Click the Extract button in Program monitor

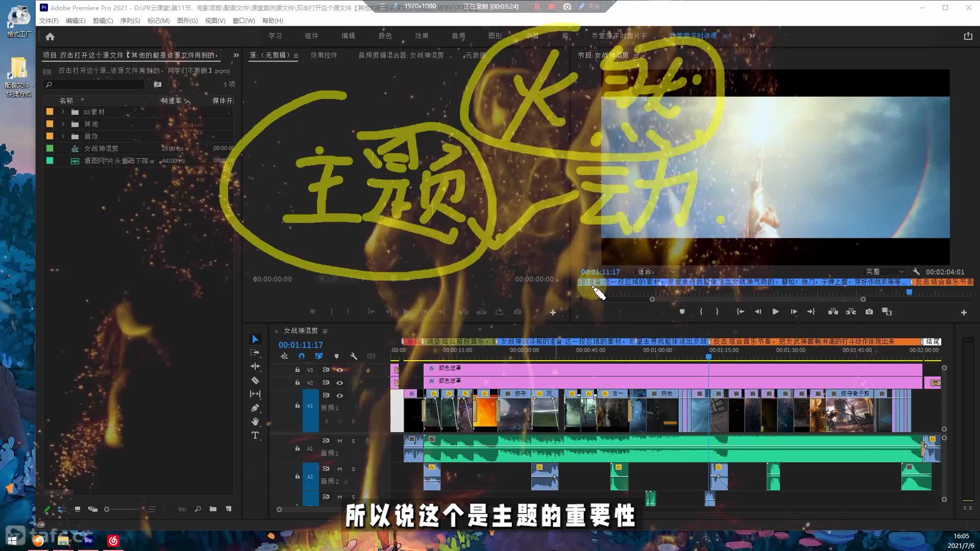coord(851,312)
